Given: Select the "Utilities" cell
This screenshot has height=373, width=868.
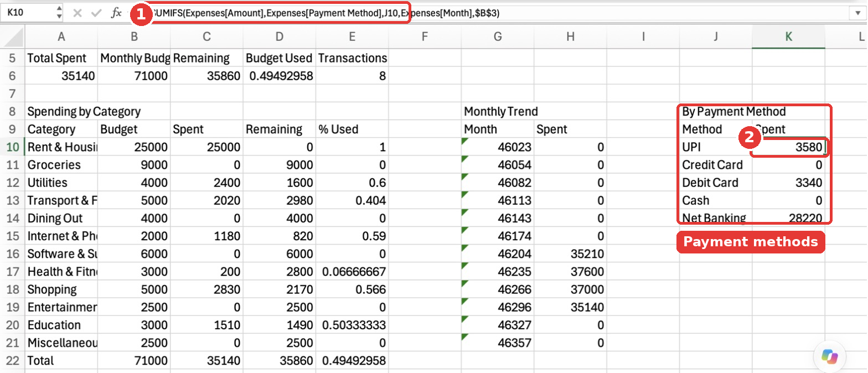Looking at the screenshot, I should [x=61, y=183].
